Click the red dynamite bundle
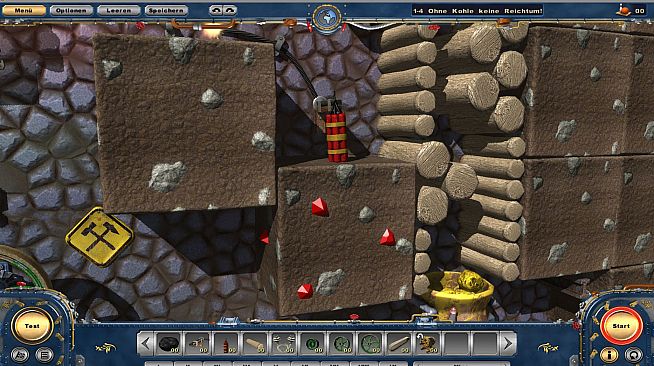This screenshot has height=366, width=654. click(336, 137)
